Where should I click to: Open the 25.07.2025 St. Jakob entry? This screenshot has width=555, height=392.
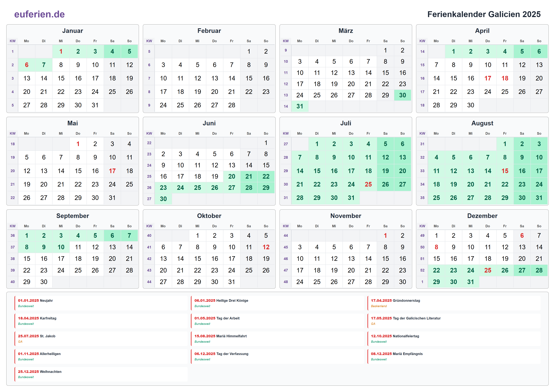pos(101,339)
